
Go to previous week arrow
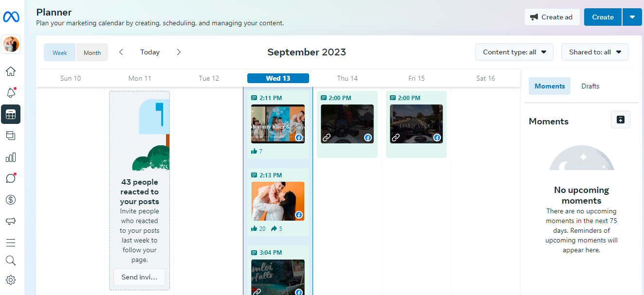click(121, 52)
